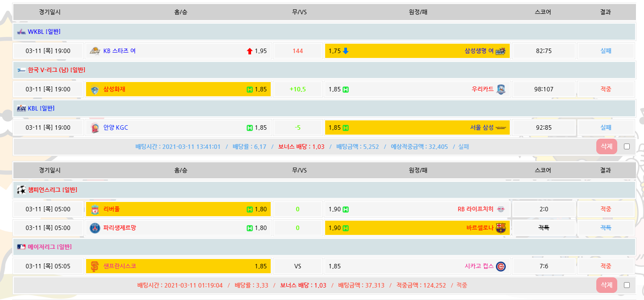Click the 안양 KGC team logo

coord(95,128)
